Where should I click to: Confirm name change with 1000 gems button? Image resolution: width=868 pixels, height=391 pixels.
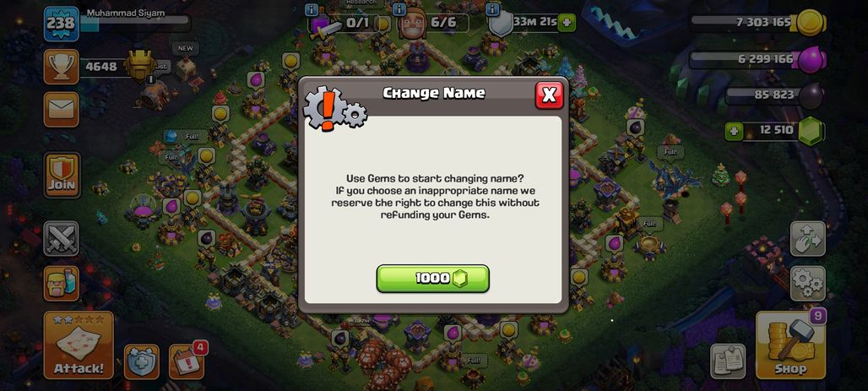click(433, 278)
